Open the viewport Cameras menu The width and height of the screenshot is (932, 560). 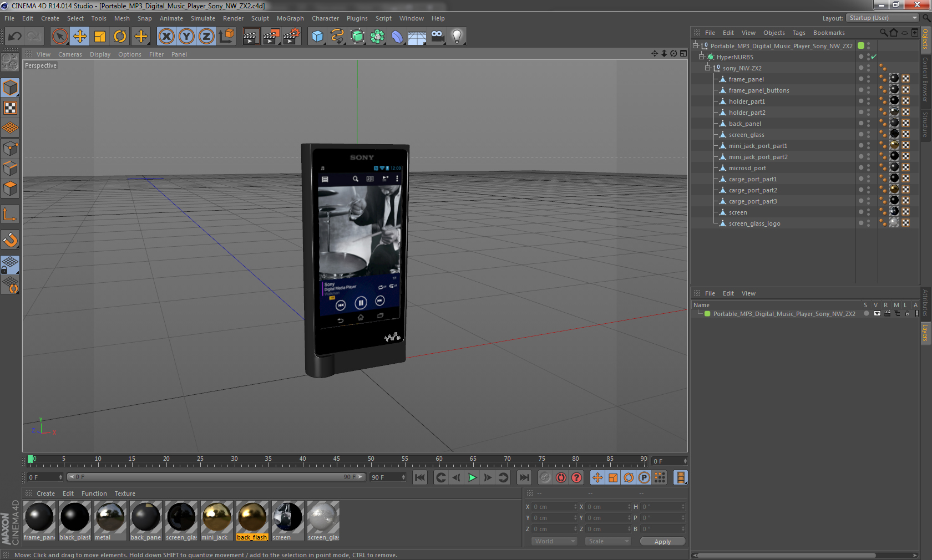[x=70, y=54]
